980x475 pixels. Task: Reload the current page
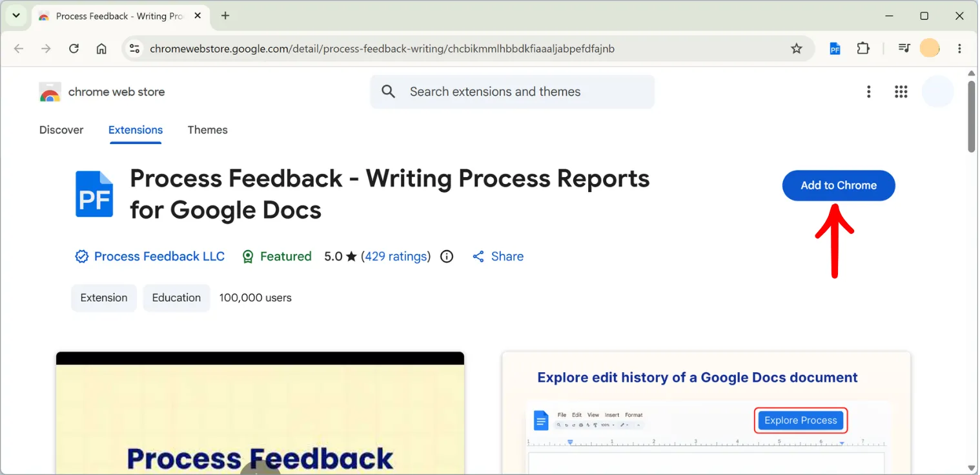coord(74,48)
